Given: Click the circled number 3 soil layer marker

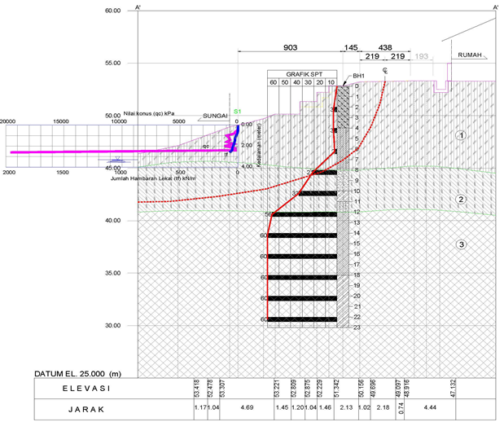Looking at the screenshot, I should 460,244.
